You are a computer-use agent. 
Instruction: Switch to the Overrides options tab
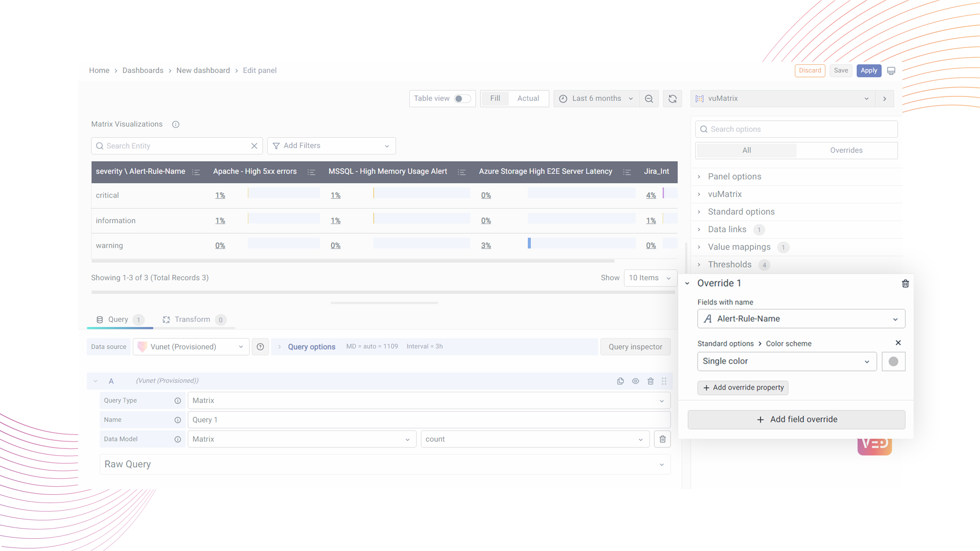click(x=846, y=151)
